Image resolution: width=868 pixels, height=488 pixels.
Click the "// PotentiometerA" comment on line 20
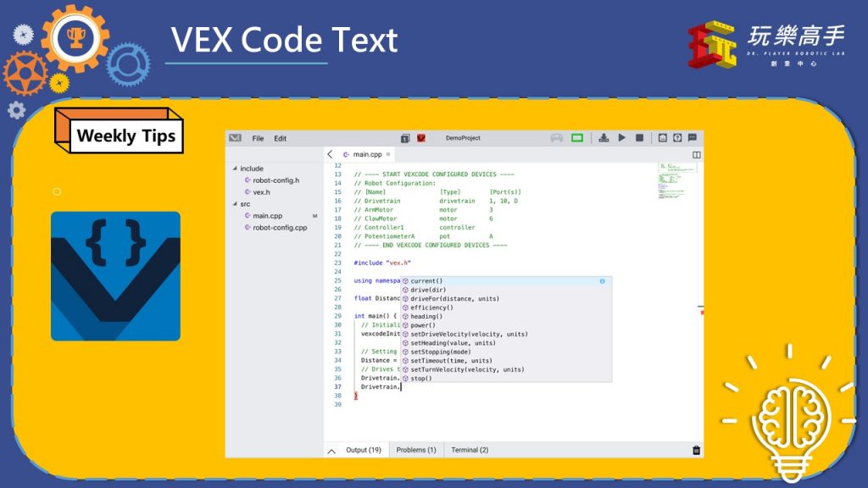click(384, 236)
